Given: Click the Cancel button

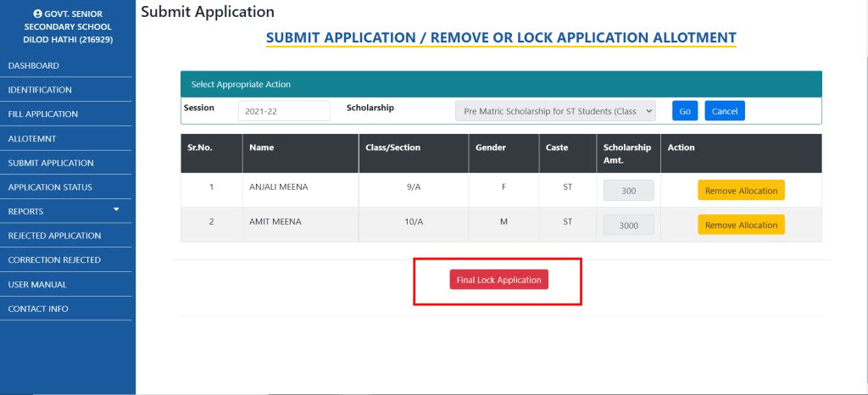Looking at the screenshot, I should (725, 111).
